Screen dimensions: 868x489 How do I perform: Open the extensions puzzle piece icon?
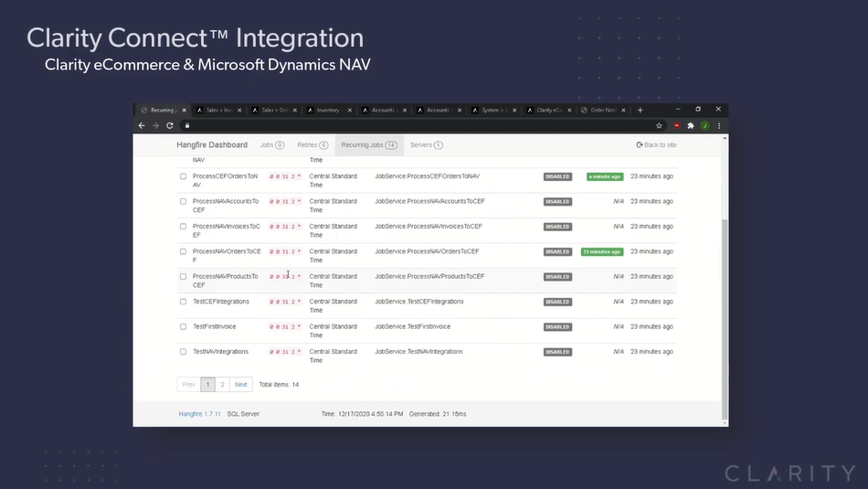tap(691, 126)
